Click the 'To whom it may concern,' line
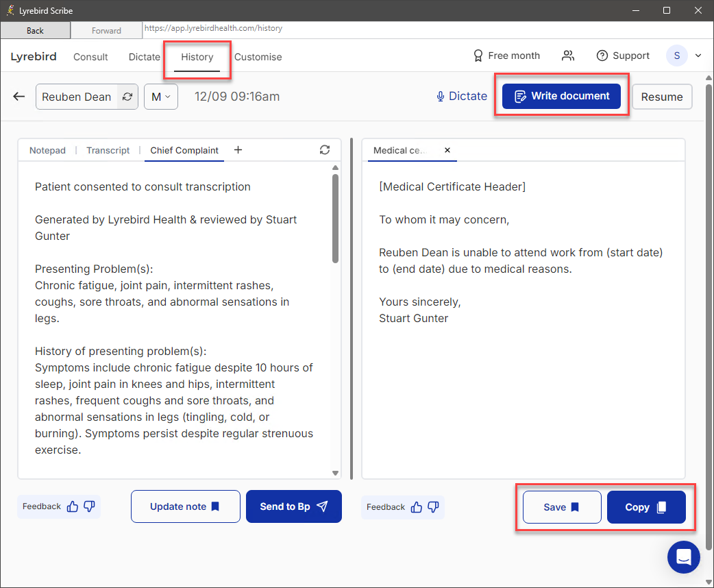714x588 pixels. (x=444, y=219)
